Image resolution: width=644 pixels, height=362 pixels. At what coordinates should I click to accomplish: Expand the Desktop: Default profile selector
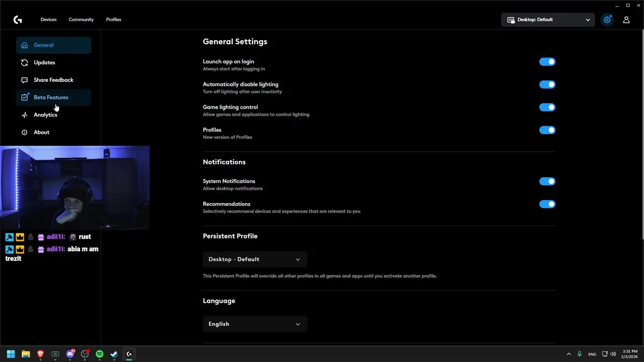(x=548, y=20)
